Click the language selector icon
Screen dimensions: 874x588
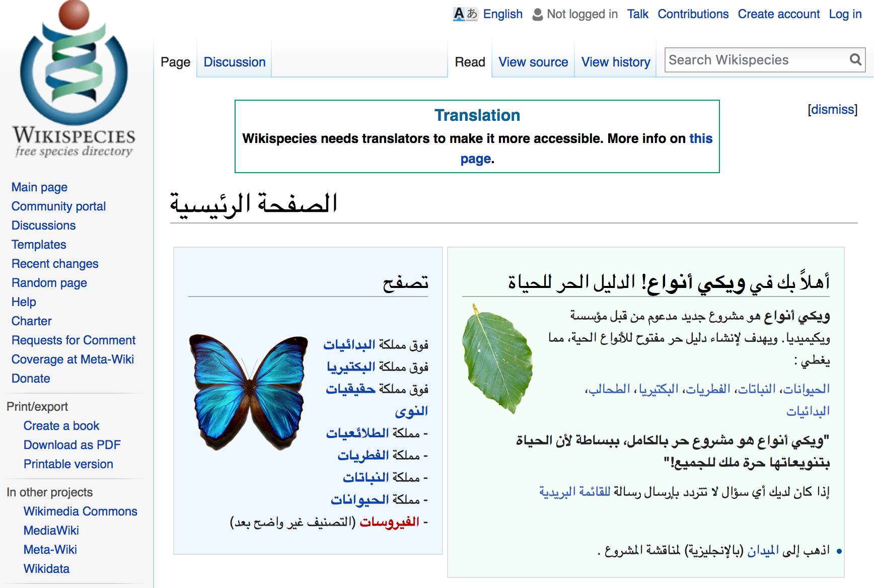465,14
